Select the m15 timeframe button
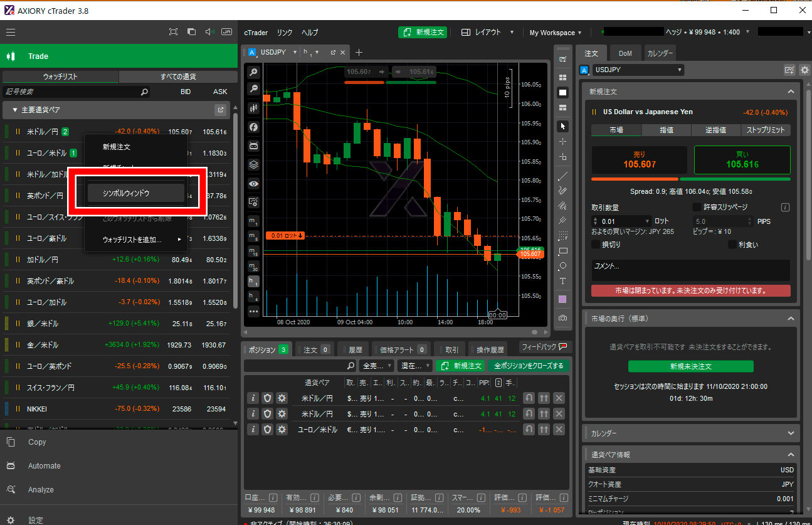Image resolution: width=812 pixels, height=525 pixels. (x=253, y=252)
